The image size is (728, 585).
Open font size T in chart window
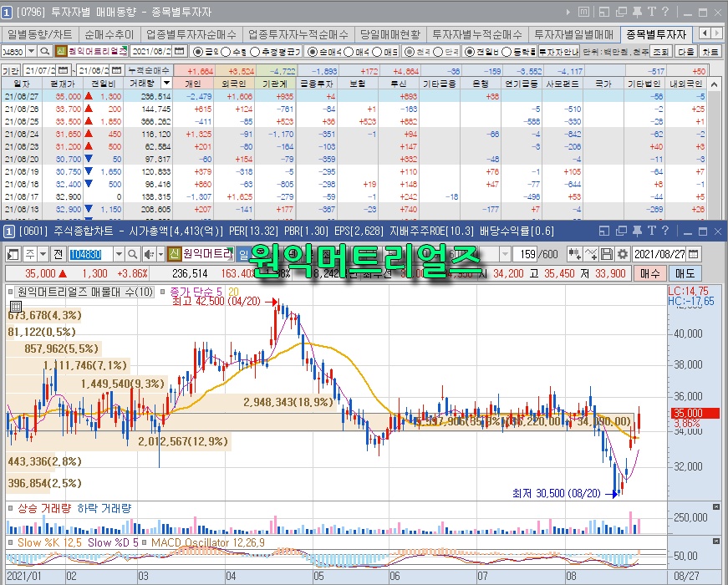point(652,231)
